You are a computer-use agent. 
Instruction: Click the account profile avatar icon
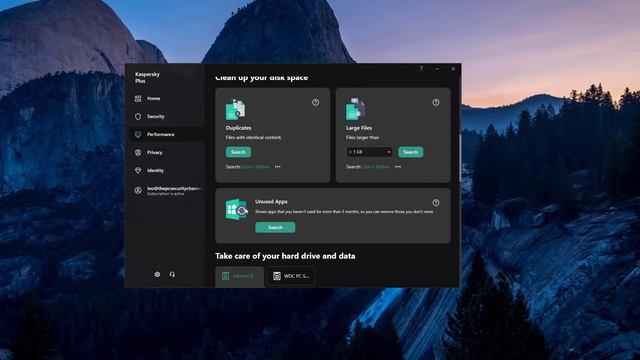click(x=138, y=191)
